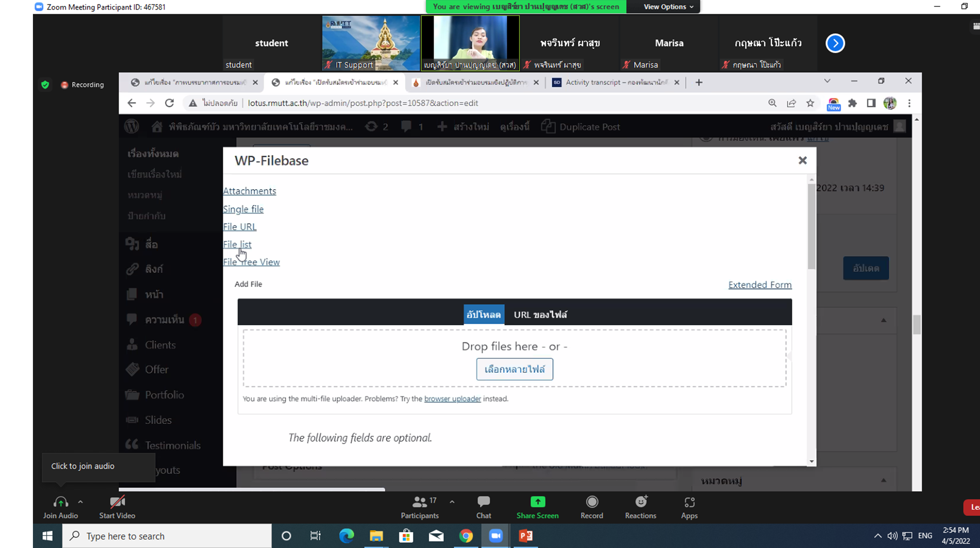The width and height of the screenshot is (980, 548).
Task: Open a new browser tab with plus
Action: [699, 82]
